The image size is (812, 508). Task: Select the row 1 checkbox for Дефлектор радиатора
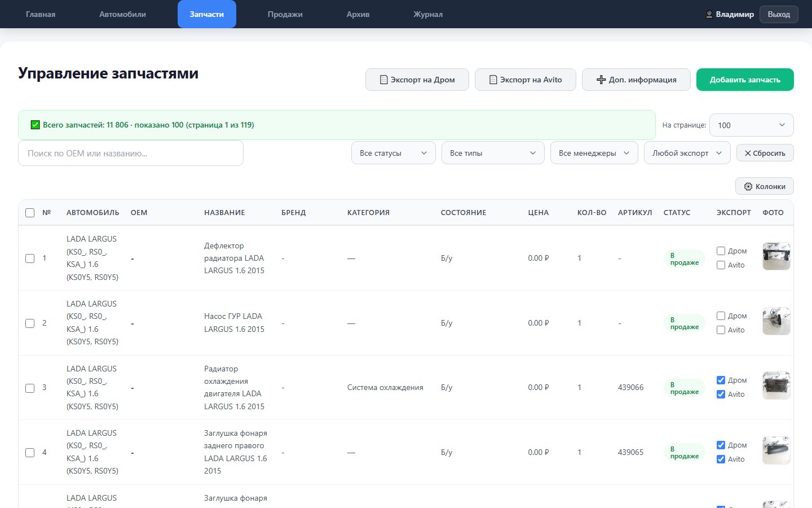pos(30,259)
